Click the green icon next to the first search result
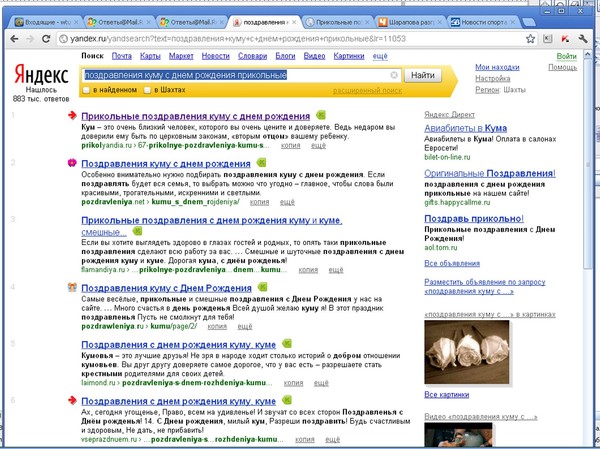This screenshot has width=600, height=449. pyautogui.click(x=321, y=114)
